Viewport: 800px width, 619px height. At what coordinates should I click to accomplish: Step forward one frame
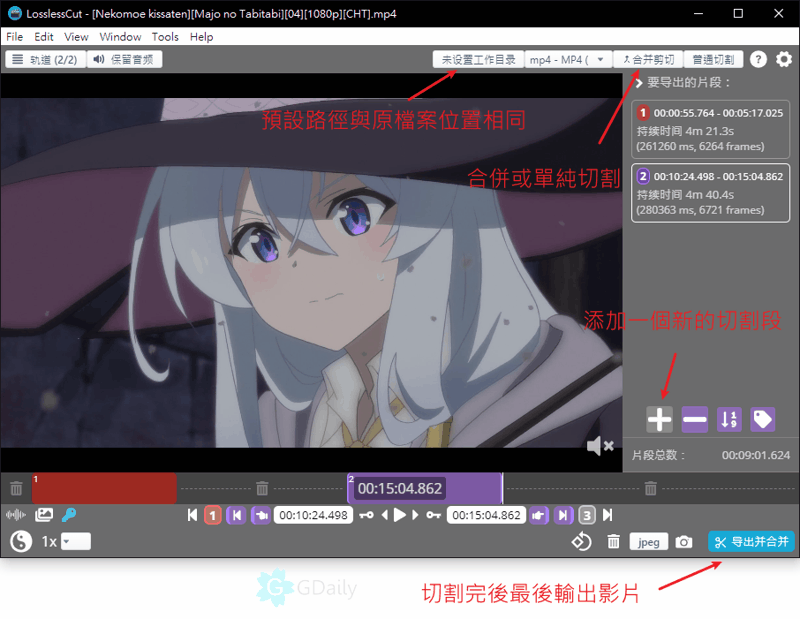(415, 515)
